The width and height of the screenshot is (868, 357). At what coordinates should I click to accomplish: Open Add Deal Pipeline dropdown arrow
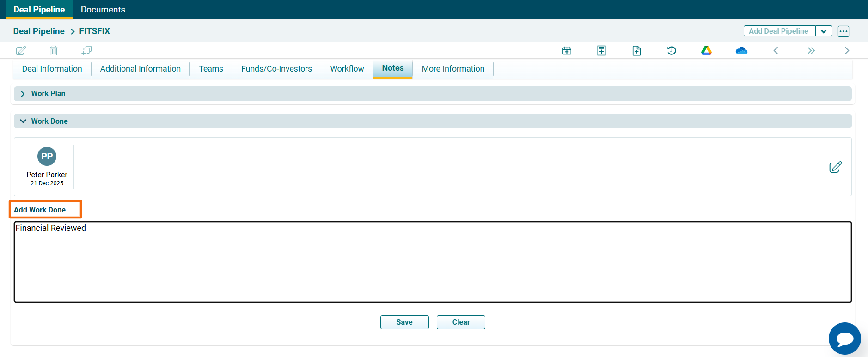[824, 31]
